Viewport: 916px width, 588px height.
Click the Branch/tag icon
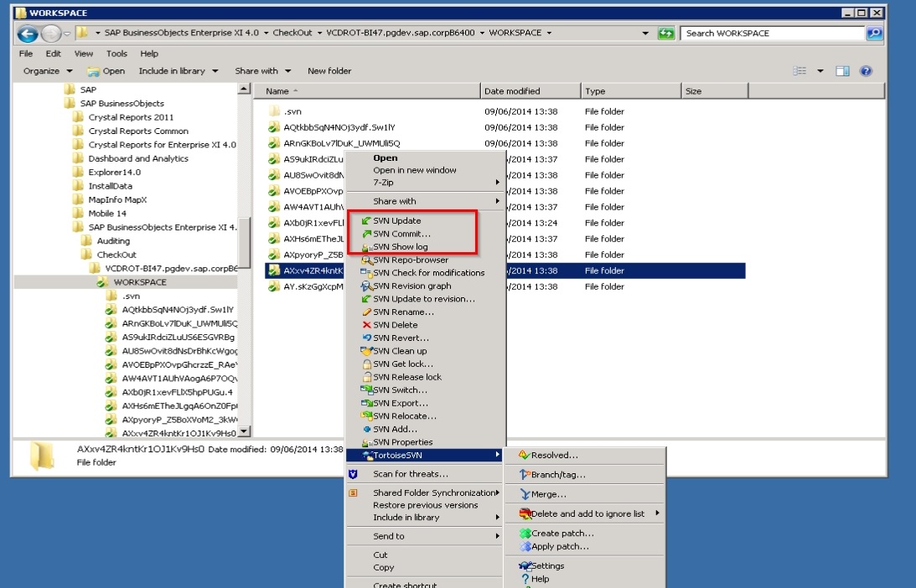[x=525, y=475]
